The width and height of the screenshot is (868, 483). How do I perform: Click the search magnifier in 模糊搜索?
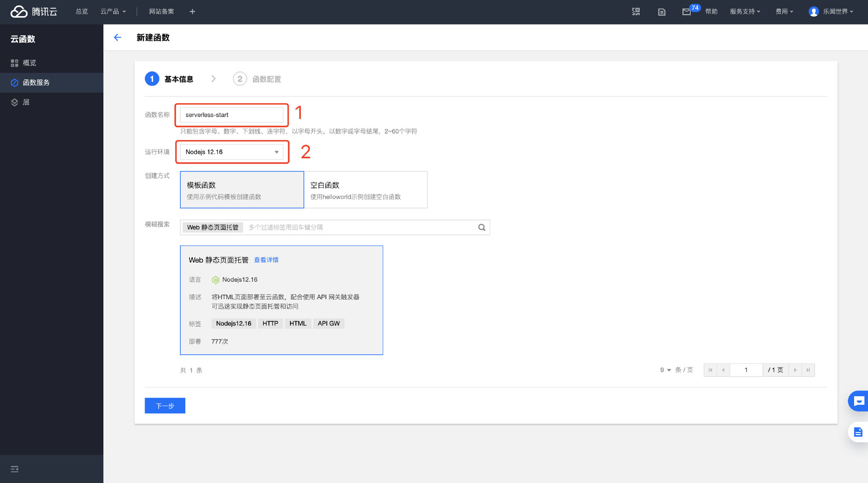(482, 227)
